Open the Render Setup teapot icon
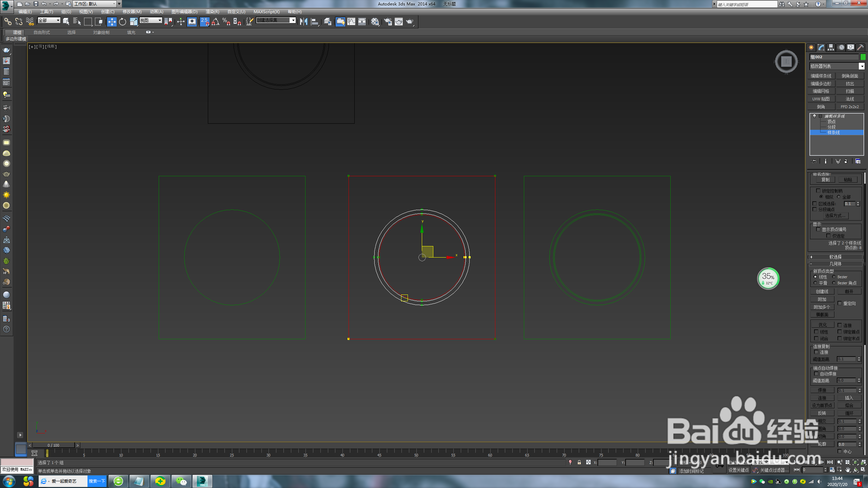868x488 pixels. (x=388, y=22)
